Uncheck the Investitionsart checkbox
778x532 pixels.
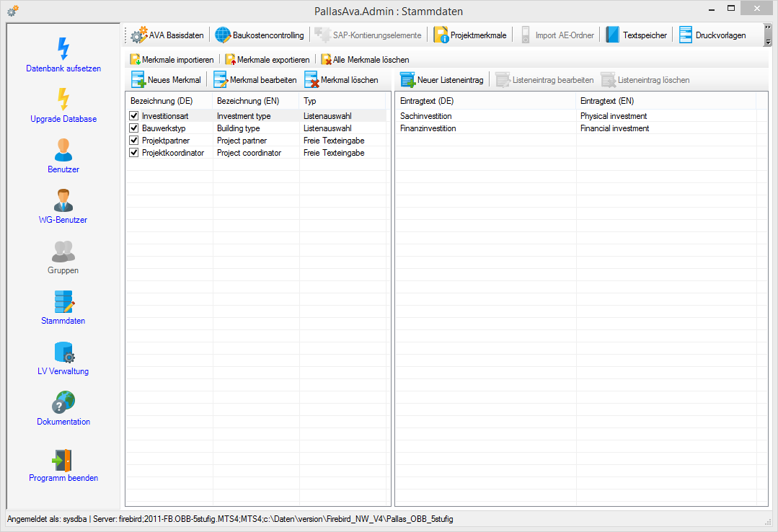(x=133, y=115)
